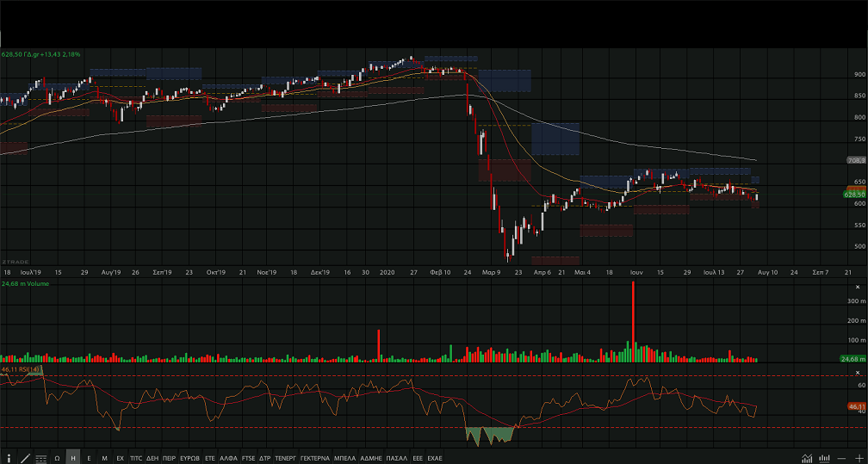Click the 2020 date axis label
Viewport: 868px width, 464px height.
point(387,272)
